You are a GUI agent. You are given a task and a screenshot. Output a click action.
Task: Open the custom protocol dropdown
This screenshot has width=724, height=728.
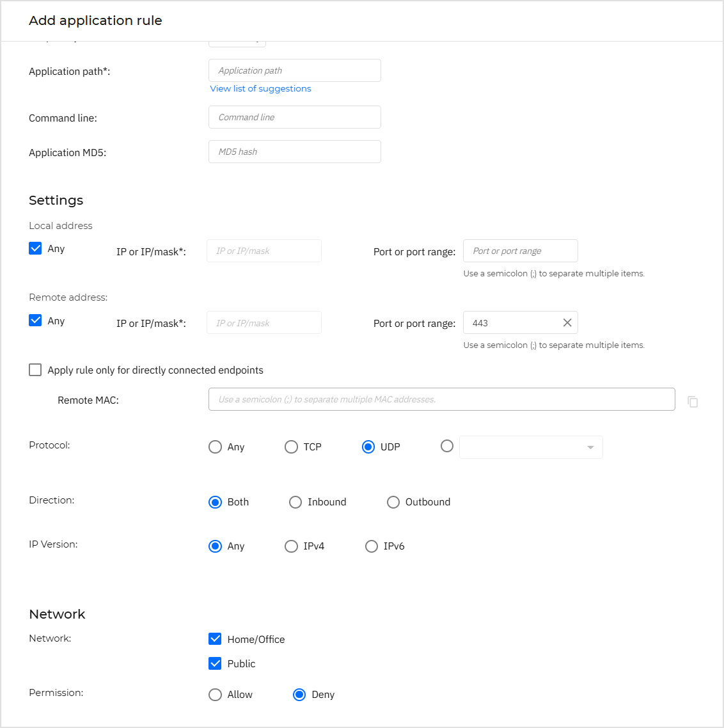pos(531,447)
